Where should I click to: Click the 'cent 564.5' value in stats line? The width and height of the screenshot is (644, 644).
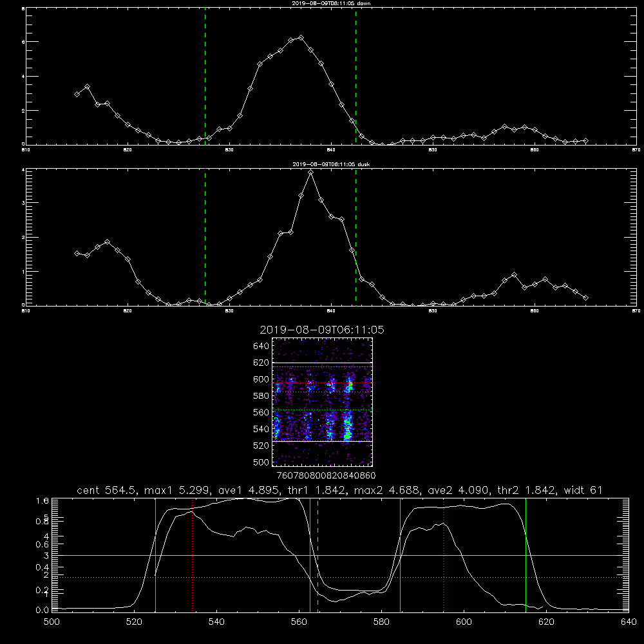(106, 490)
